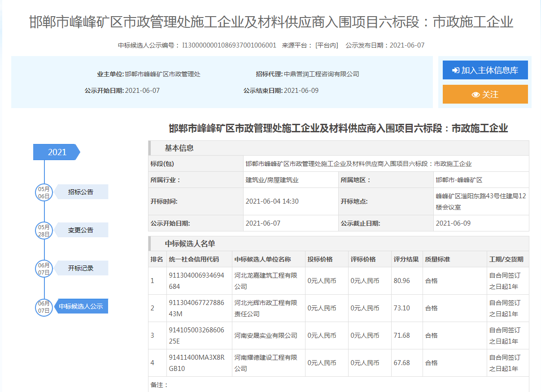The image size is (541, 392).
Task: Click the 06月07日 circle beside 中标候选人公示
Action: click(44, 307)
